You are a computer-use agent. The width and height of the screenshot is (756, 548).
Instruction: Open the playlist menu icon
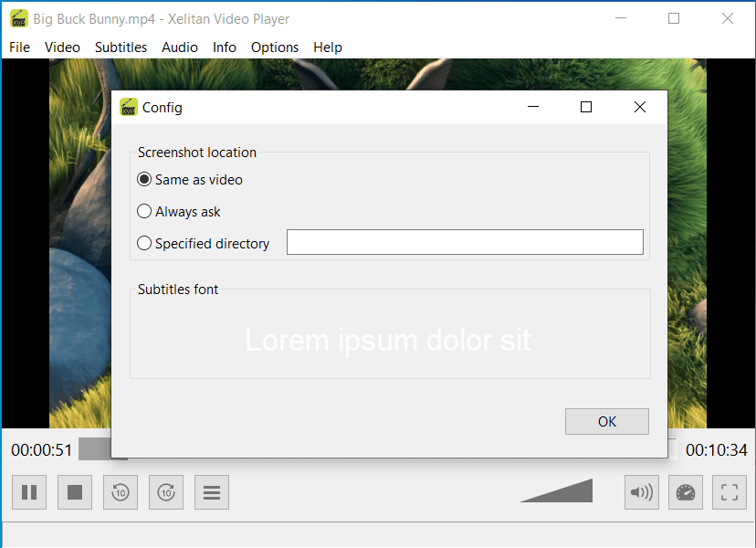(212, 492)
